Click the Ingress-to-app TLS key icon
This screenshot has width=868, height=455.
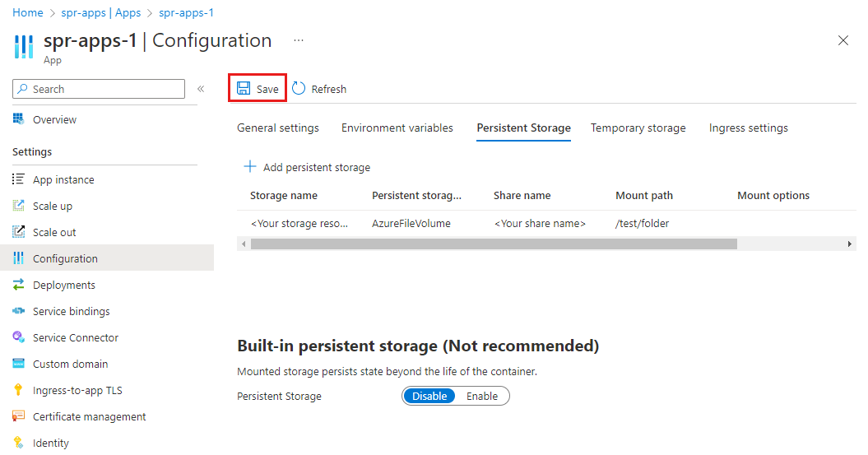19,390
